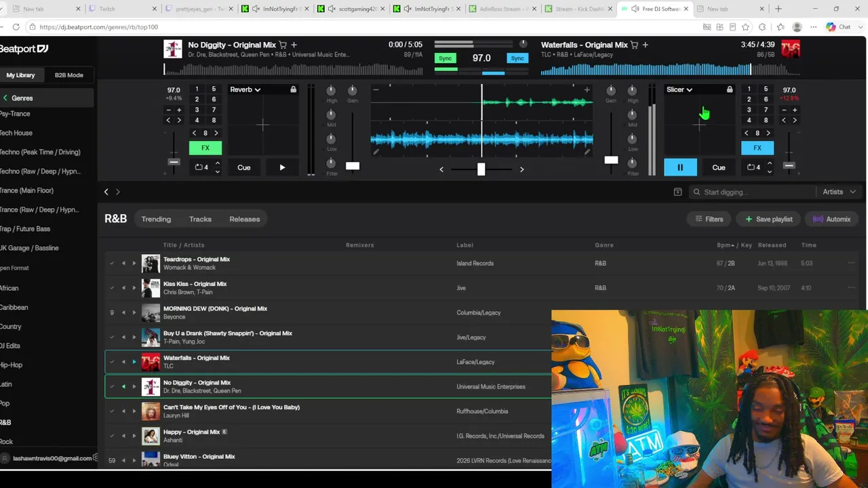Viewport: 868px width, 488px height.
Task: Click the Start digging search field
Action: coord(752,192)
